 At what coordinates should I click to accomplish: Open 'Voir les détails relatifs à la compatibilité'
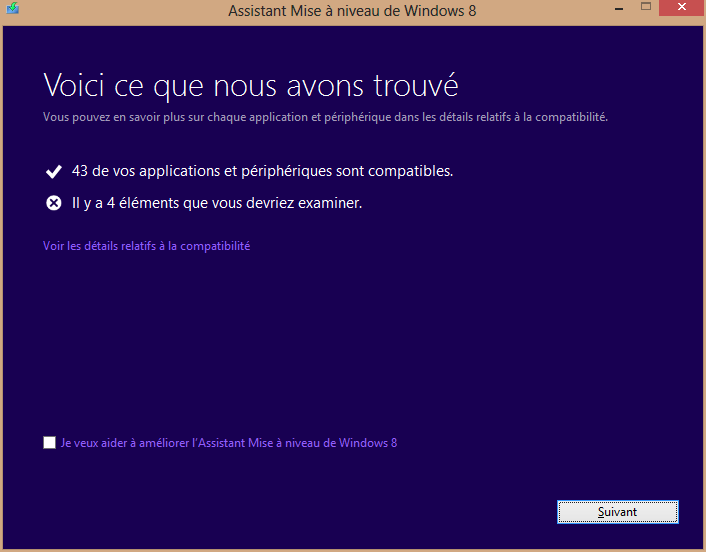(146, 246)
